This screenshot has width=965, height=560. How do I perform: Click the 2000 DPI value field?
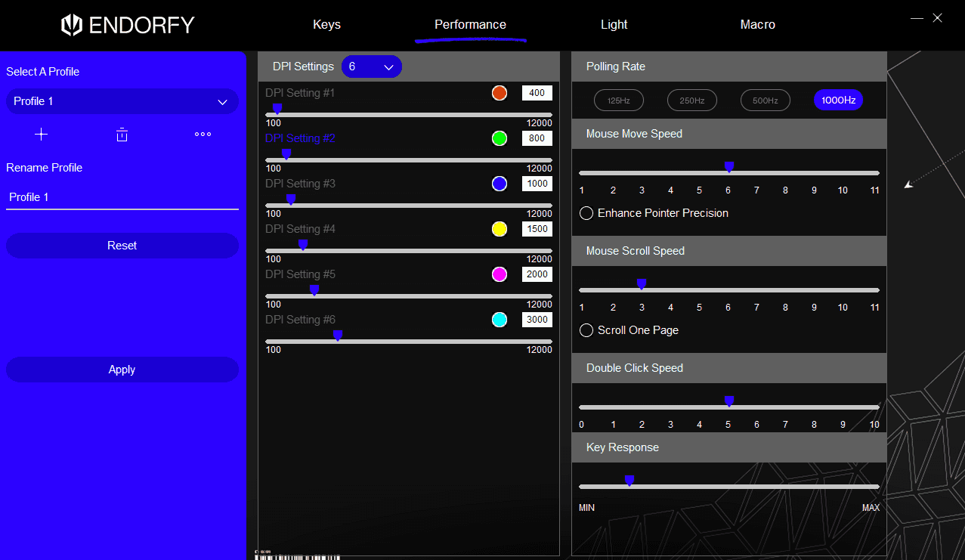click(x=537, y=274)
